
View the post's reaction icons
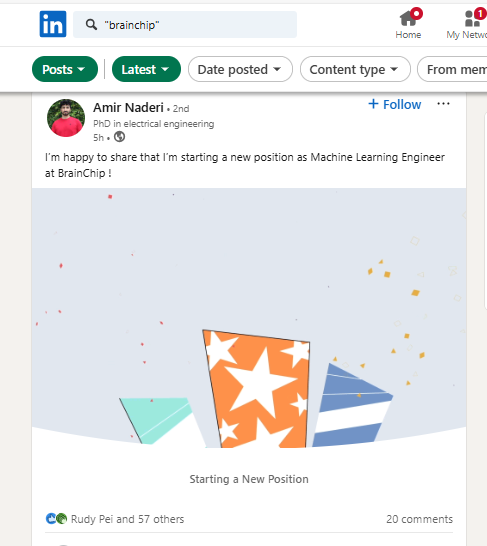coord(56,518)
